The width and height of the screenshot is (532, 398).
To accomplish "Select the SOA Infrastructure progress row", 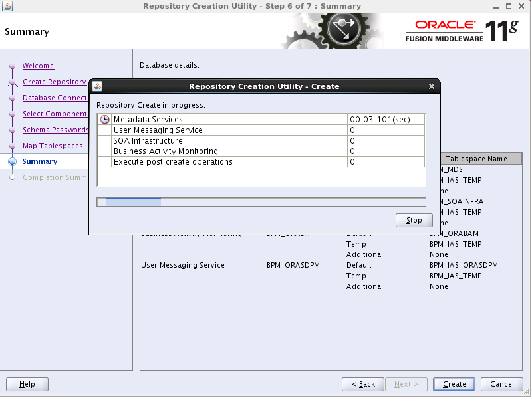I will [x=261, y=141].
